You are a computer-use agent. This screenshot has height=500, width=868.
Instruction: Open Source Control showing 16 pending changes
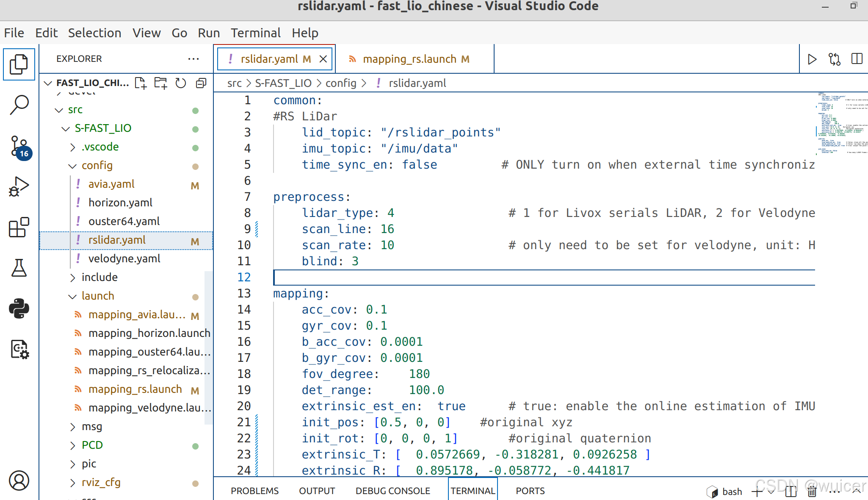point(19,146)
